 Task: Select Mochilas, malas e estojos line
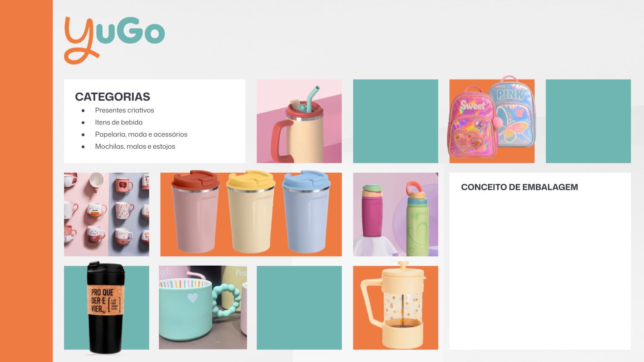(x=135, y=147)
